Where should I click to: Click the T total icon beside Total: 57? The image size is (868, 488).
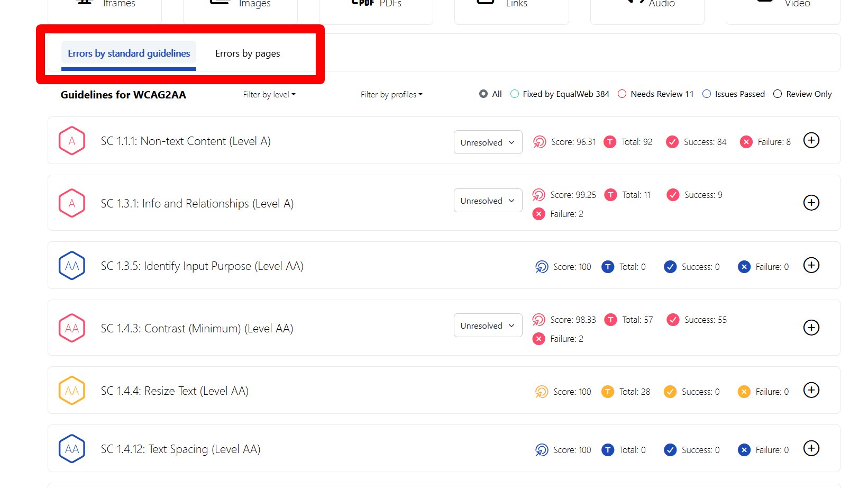coord(610,320)
